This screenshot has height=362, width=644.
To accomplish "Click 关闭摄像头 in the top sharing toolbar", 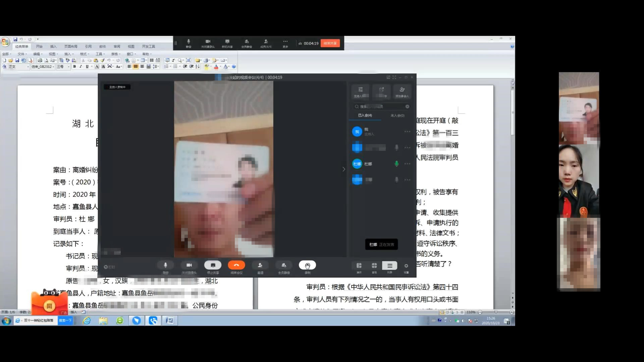I will 208,43.
